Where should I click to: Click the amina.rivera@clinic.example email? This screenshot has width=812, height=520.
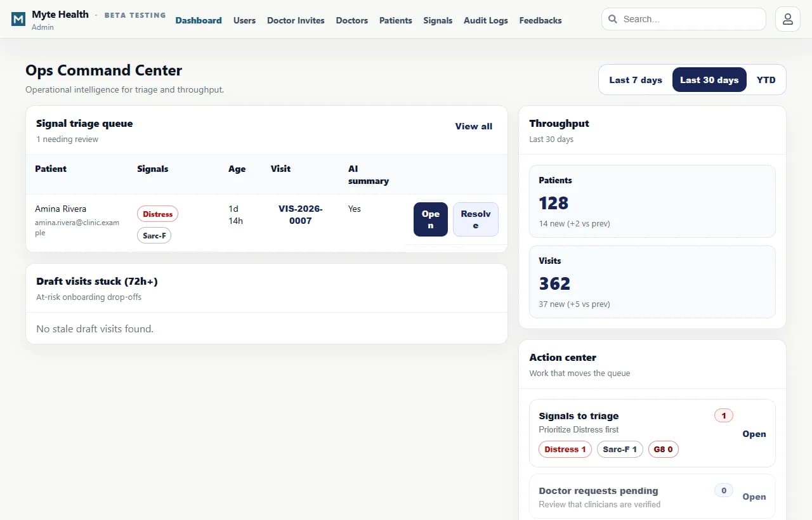tap(77, 228)
